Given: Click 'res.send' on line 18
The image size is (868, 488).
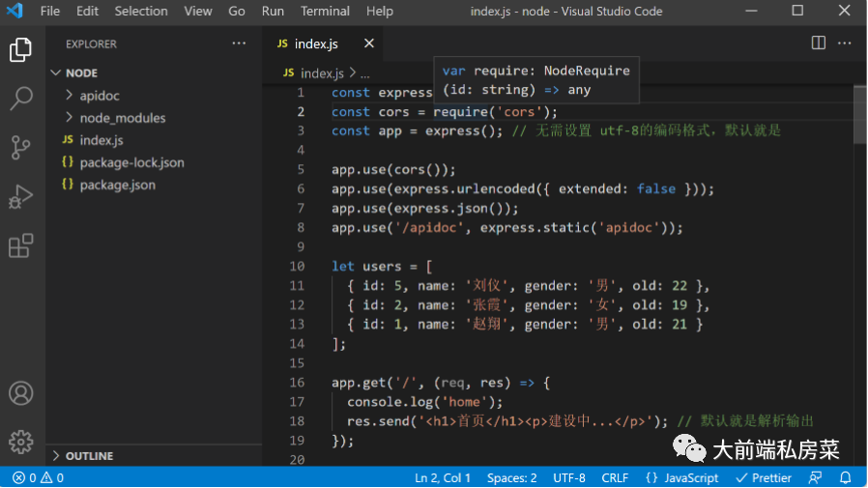Looking at the screenshot, I should coord(378,421).
